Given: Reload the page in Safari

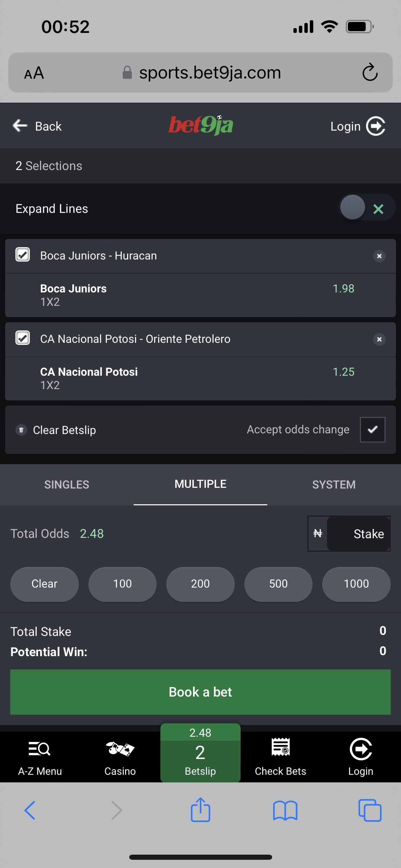Looking at the screenshot, I should coord(370,72).
